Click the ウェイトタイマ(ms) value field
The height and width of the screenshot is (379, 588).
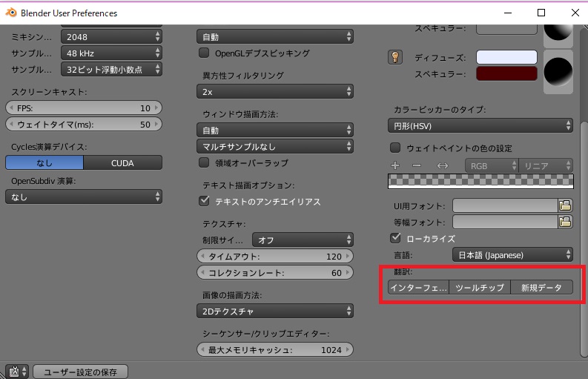pyautogui.click(x=84, y=124)
